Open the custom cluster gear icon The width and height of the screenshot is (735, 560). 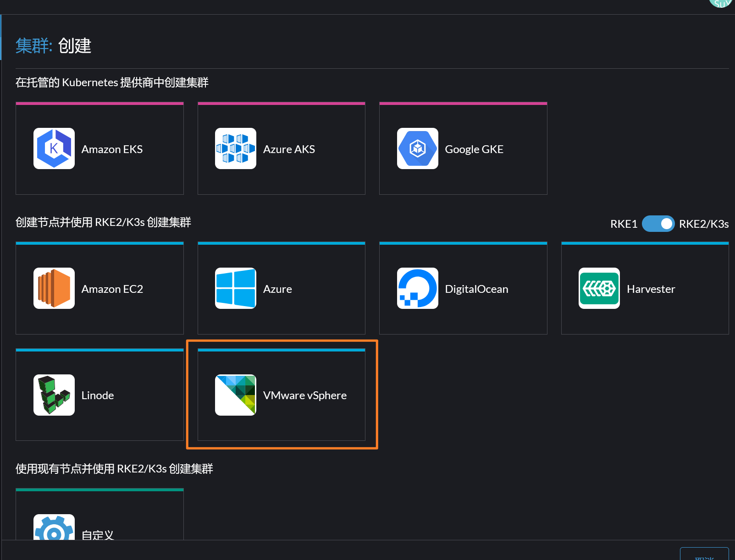pyautogui.click(x=54, y=529)
